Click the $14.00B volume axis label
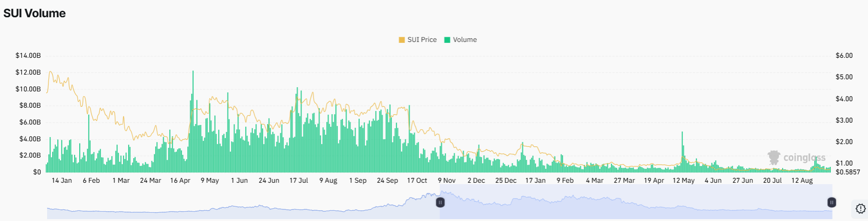Image resolution: width=868 pixels, height=221 pixels. (28, 55)
